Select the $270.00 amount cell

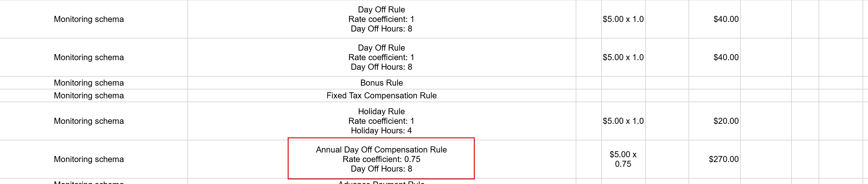(x=724, y=159)
